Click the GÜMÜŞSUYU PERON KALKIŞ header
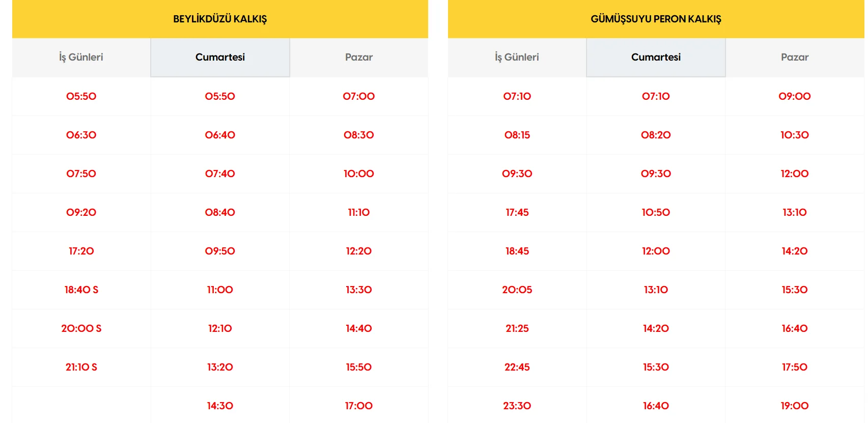This screenshot has height=423, width=868. point(656,19)
